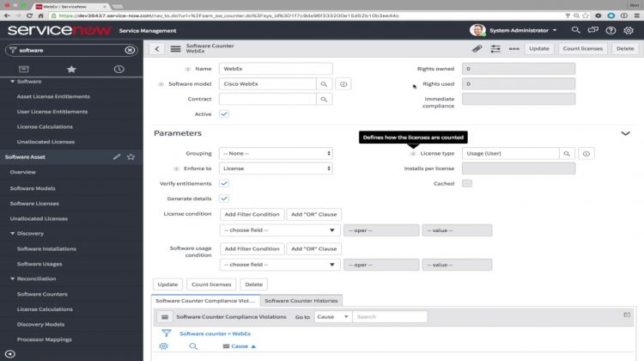Look up Contract using magnifier icon
Viewport: 644px width, 361px height.
click(x=324, y=99)
